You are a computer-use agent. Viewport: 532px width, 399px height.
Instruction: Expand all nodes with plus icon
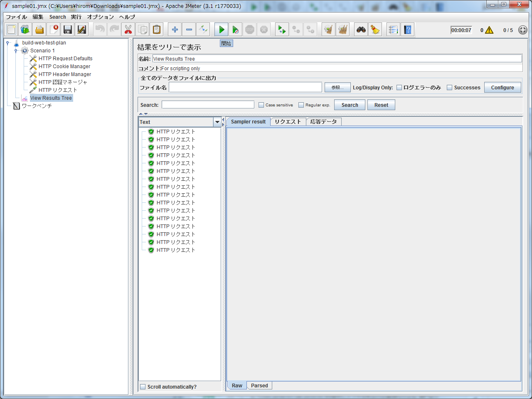[x=175, y=30]
